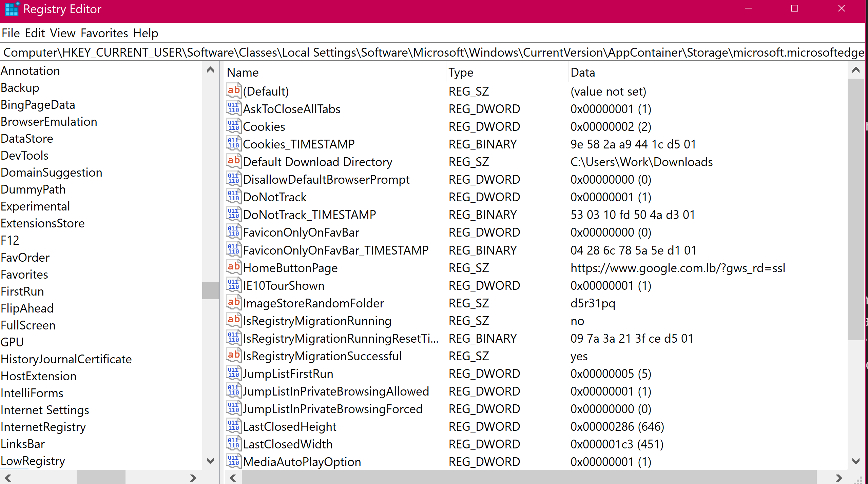Click the binary icon next to Cookies_TIMESTAMP
Viewport: 868px width, 484px height.
click(233, 144)
